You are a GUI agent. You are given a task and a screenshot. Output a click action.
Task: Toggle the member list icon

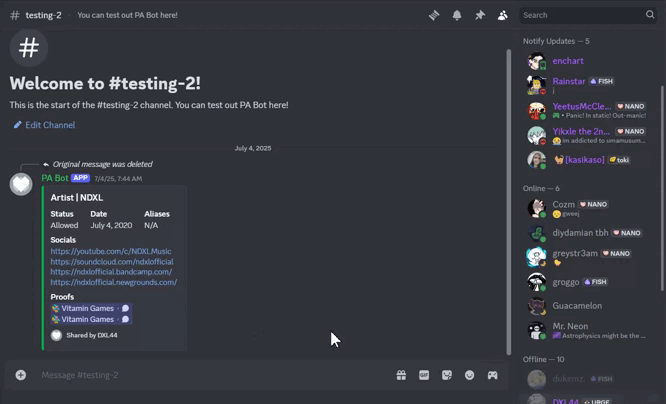tap(502, 15)
